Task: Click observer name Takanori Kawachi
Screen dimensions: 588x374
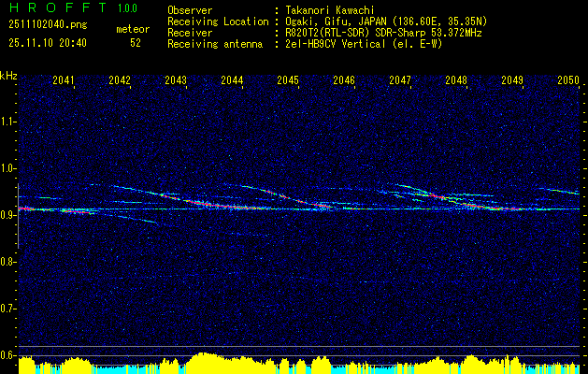Action: click(x=330, y=10)
